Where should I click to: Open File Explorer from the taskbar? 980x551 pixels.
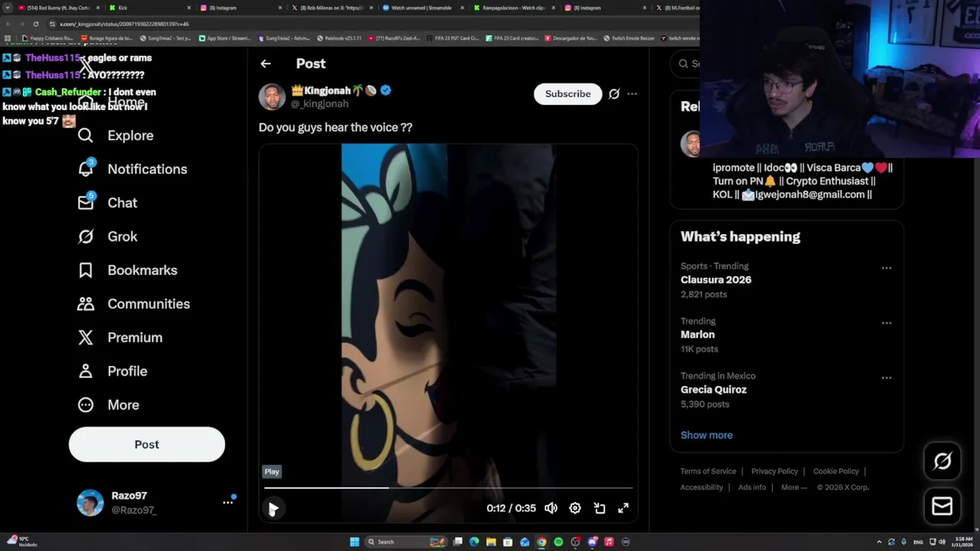click(491, 542)
